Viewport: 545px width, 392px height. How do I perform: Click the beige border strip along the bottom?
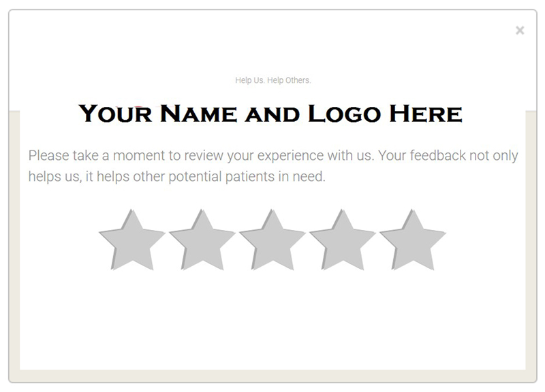pos(273,376)
